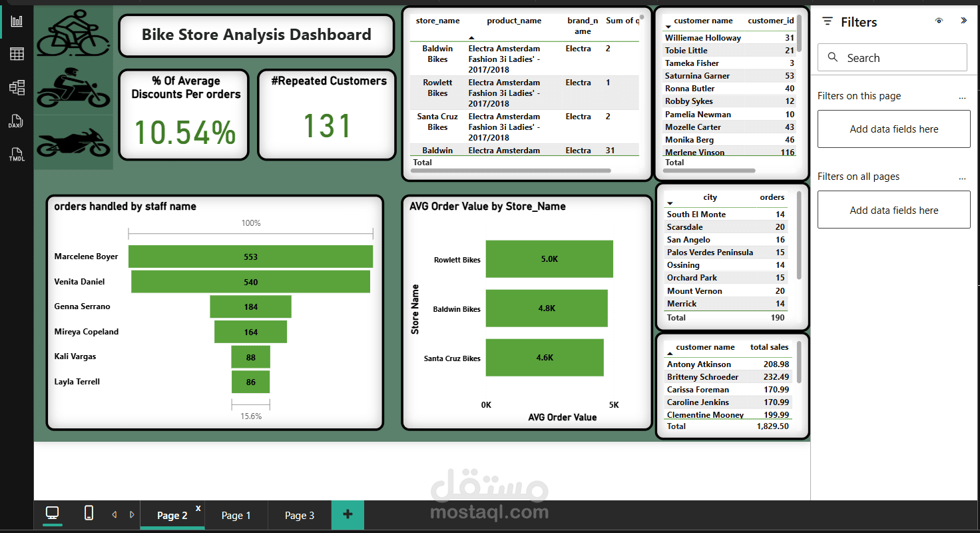Switch to mobile layout view
The width and height of the screenshot is (980, 533).
[x=89, y=513]
